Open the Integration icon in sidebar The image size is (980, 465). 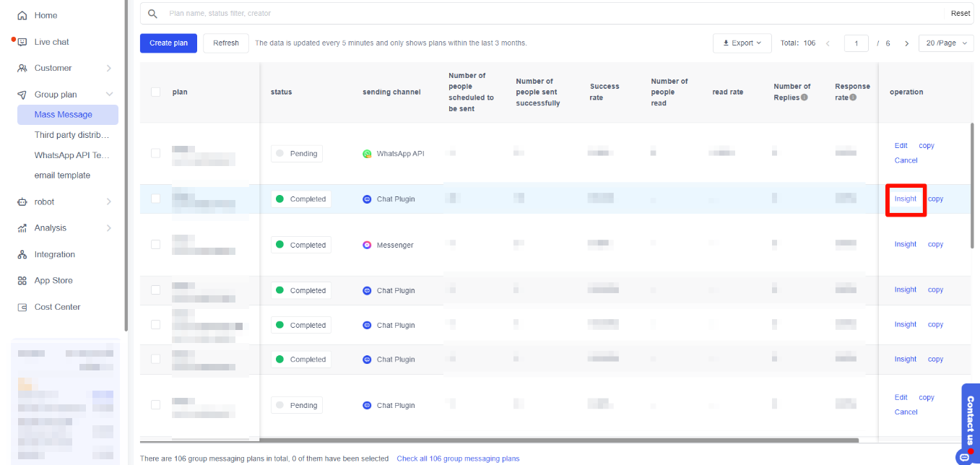click(22, 255)
